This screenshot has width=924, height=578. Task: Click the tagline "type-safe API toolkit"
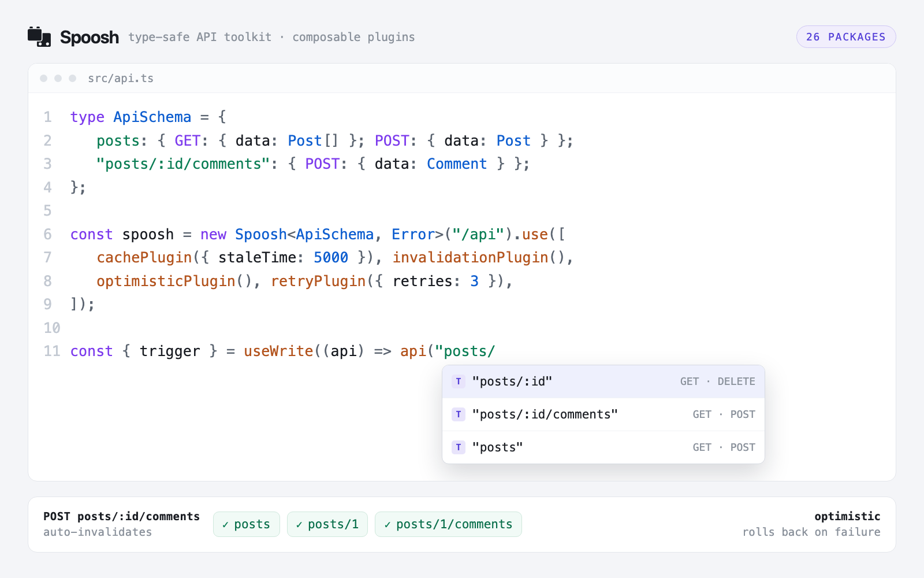tap(200, 37)
